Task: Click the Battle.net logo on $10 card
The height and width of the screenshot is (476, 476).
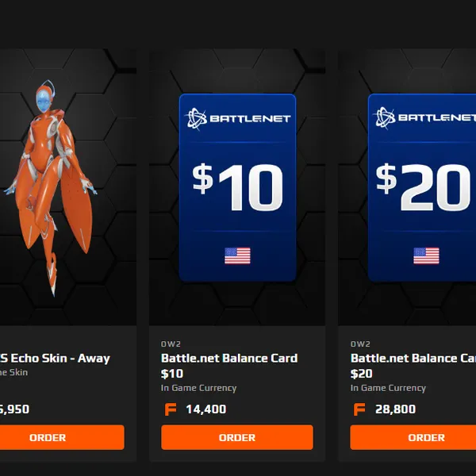Action: pyautogui.click(x=239, y=118)
